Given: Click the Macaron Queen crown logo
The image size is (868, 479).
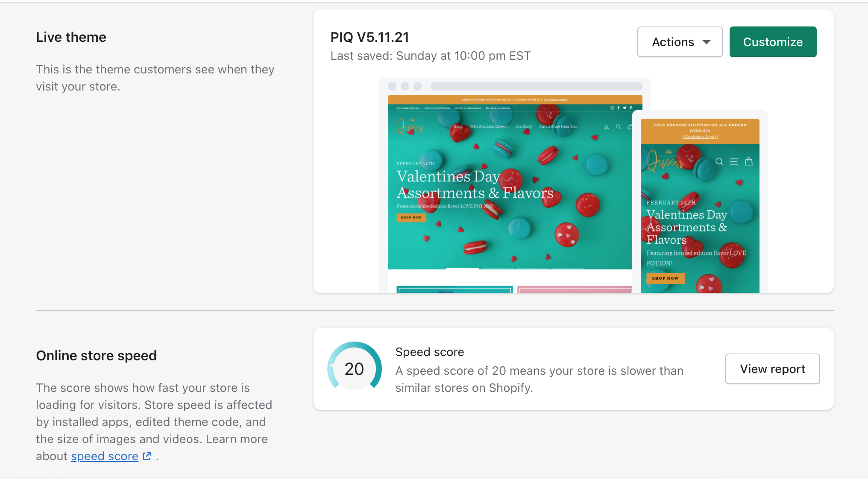Looking at the screenshot, I should 409,126.
